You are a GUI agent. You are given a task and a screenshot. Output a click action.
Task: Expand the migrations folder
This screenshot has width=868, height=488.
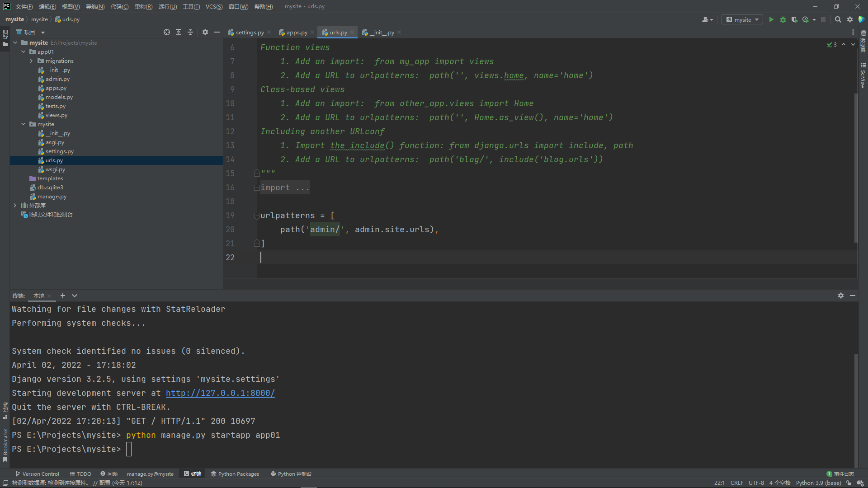click(32, 61)
